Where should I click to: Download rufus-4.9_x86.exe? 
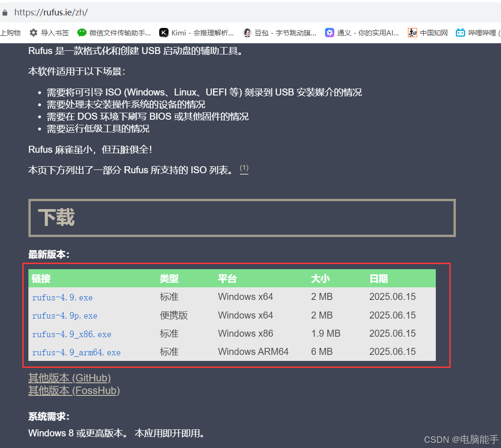pos(72,334)
